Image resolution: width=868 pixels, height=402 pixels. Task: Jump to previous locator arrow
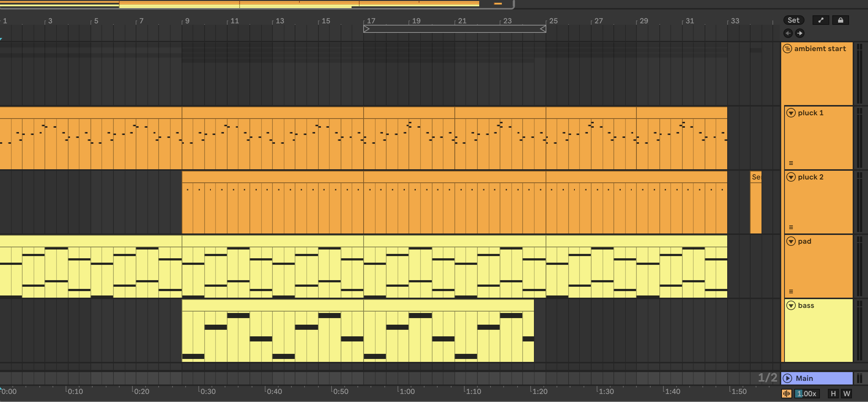tap(788, 33)
